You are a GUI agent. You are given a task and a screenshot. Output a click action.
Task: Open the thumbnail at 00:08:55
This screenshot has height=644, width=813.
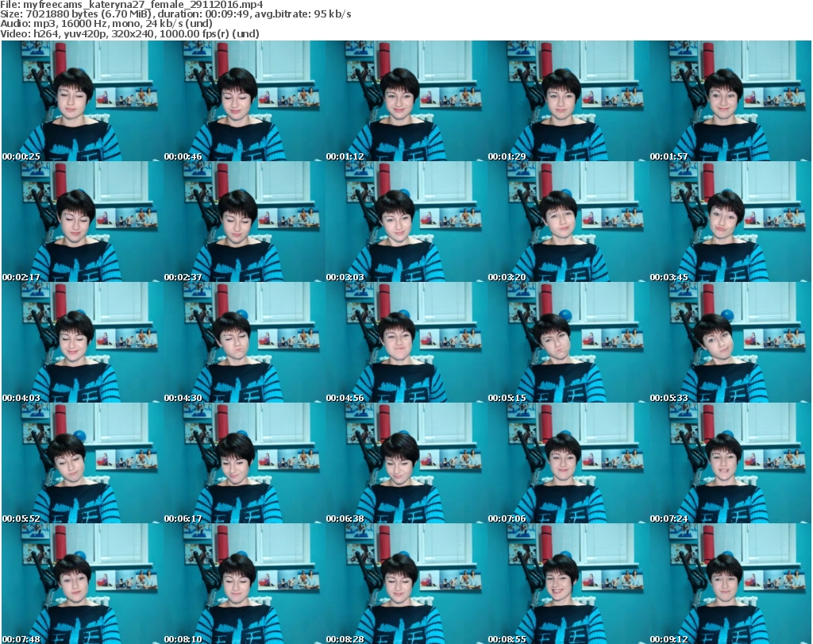coord(568,584)
